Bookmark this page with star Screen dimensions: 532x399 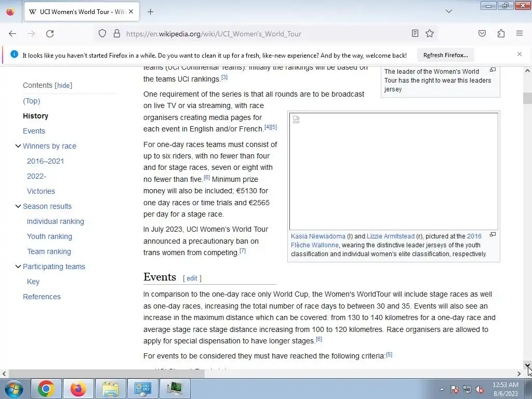(430, 33)
